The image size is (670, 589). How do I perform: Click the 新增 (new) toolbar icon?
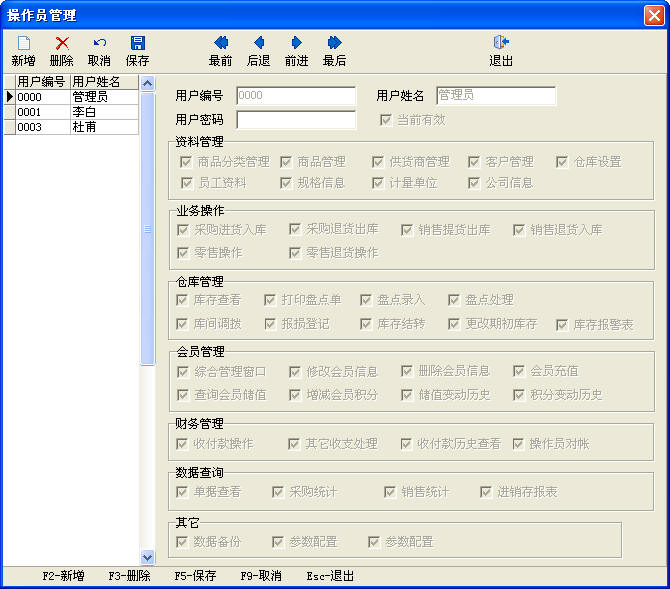[x=24, y=43]
